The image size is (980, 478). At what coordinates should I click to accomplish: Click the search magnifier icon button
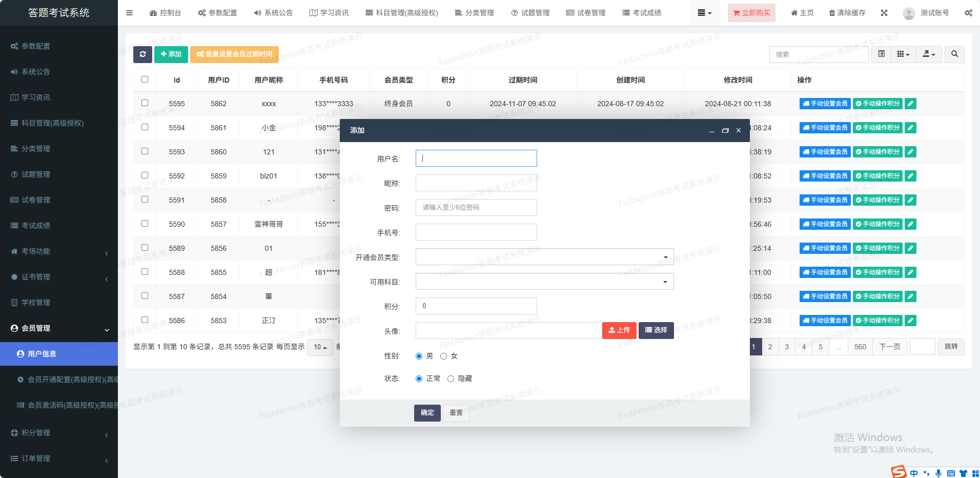click(x=954, y=54)
